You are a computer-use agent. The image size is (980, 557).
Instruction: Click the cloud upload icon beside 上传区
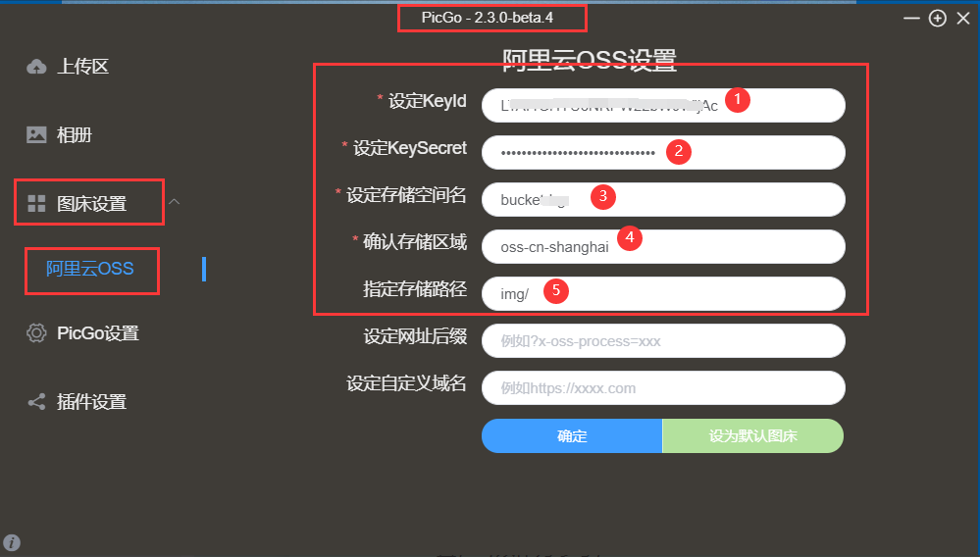[x=36, y=66]
